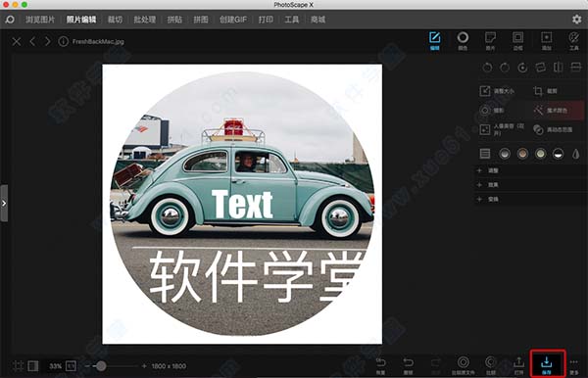Open the Edit (编辑) panel tab

(434, 41)
